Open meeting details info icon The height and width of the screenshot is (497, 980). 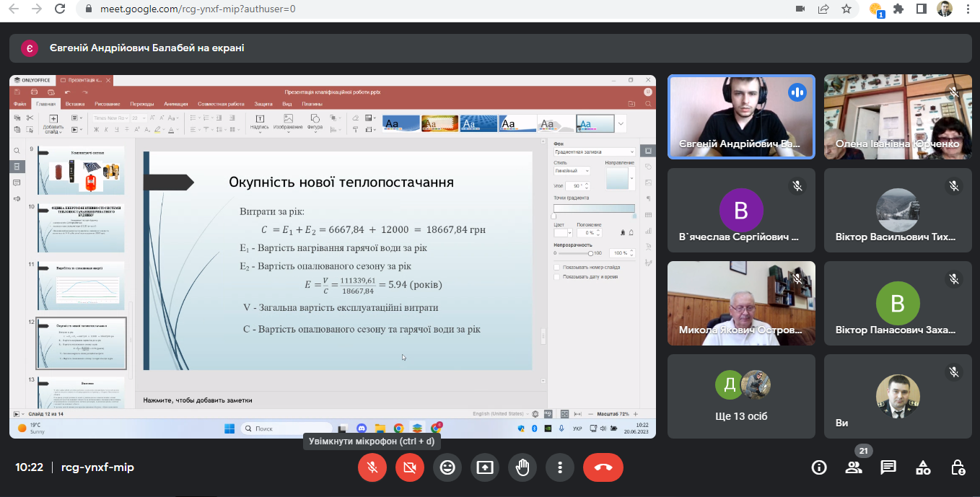[819, 467]
